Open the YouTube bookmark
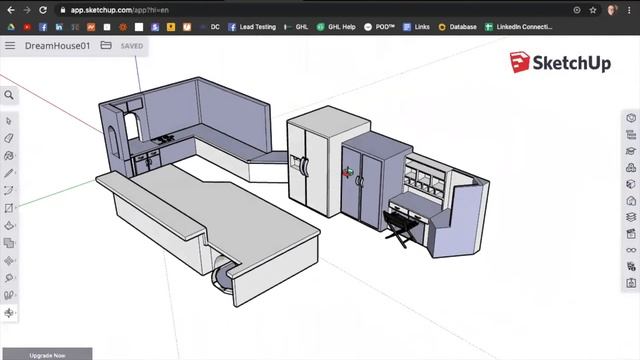Viewport: 640px width, 360px height. pyautogui.click(x=27, y=27)
